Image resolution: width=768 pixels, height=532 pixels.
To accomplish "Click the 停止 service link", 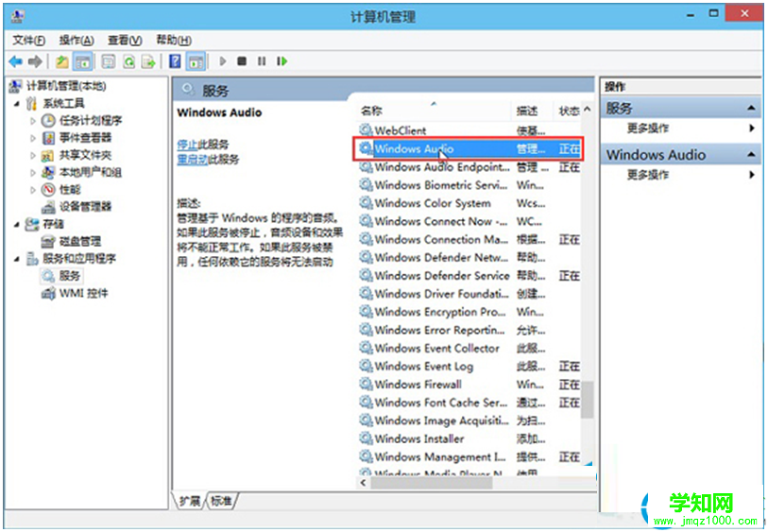I will click(187, 145).
